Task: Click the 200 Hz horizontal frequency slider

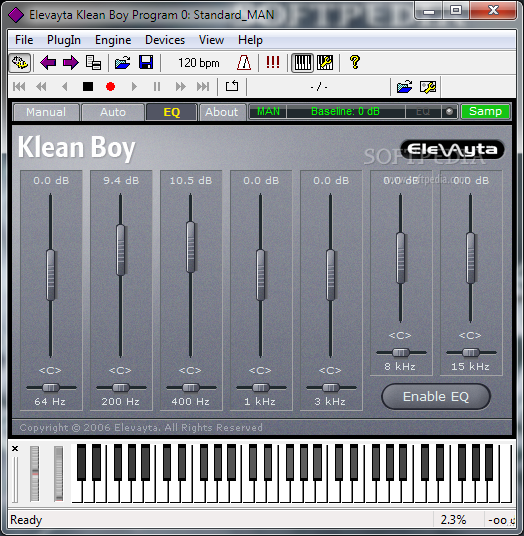Action: tap(121, 388)
